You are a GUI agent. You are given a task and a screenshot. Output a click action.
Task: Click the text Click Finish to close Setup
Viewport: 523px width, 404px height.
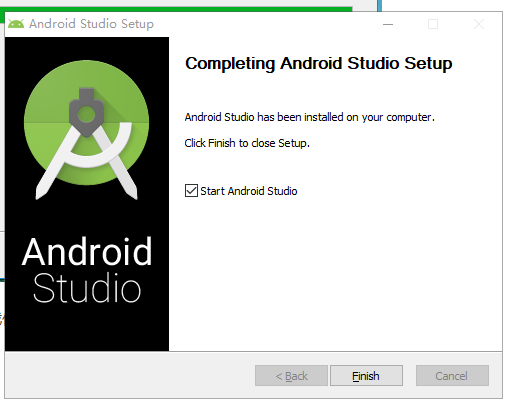point(247,143)
